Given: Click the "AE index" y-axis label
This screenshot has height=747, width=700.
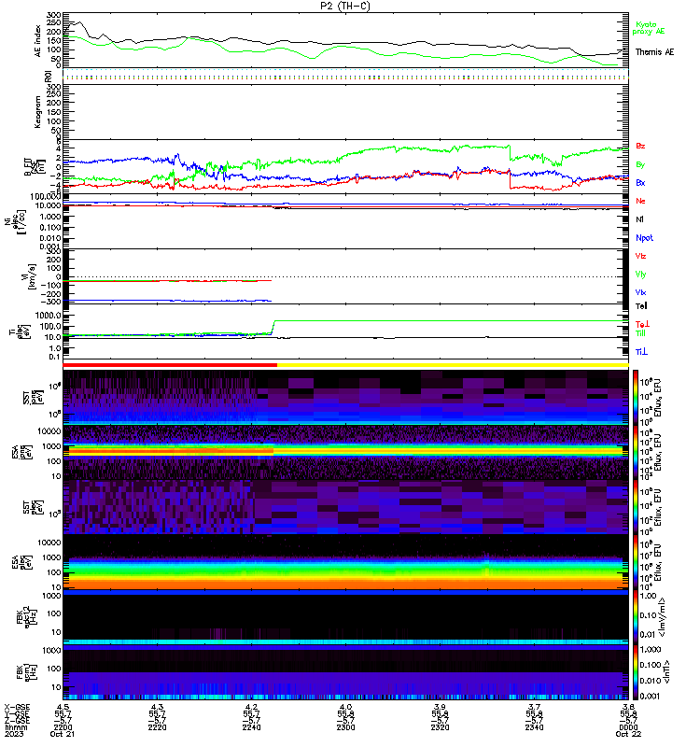Looking at the screenshot, I should [38, 41].
